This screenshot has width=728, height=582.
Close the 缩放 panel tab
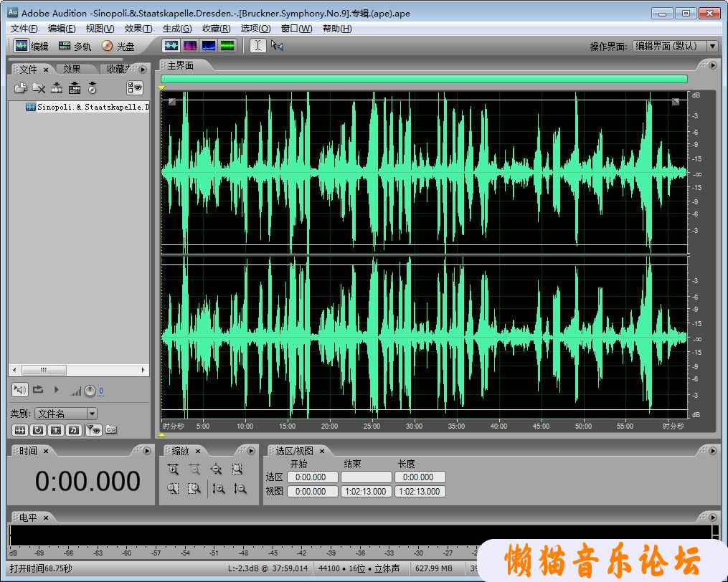(x=198, y=451)
